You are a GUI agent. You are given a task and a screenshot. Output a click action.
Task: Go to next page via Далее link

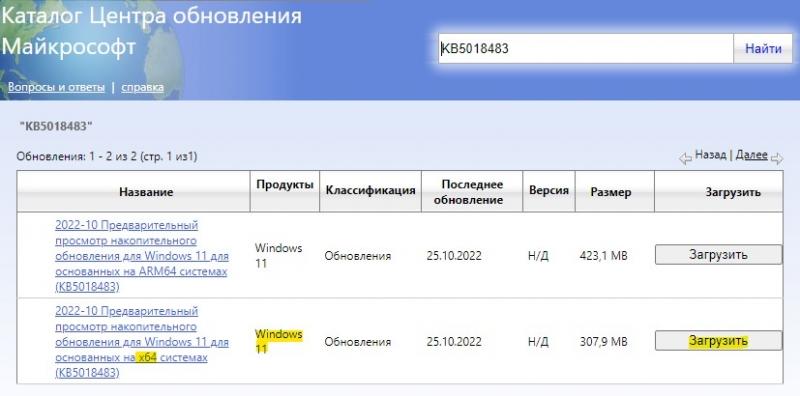(752, 155)
